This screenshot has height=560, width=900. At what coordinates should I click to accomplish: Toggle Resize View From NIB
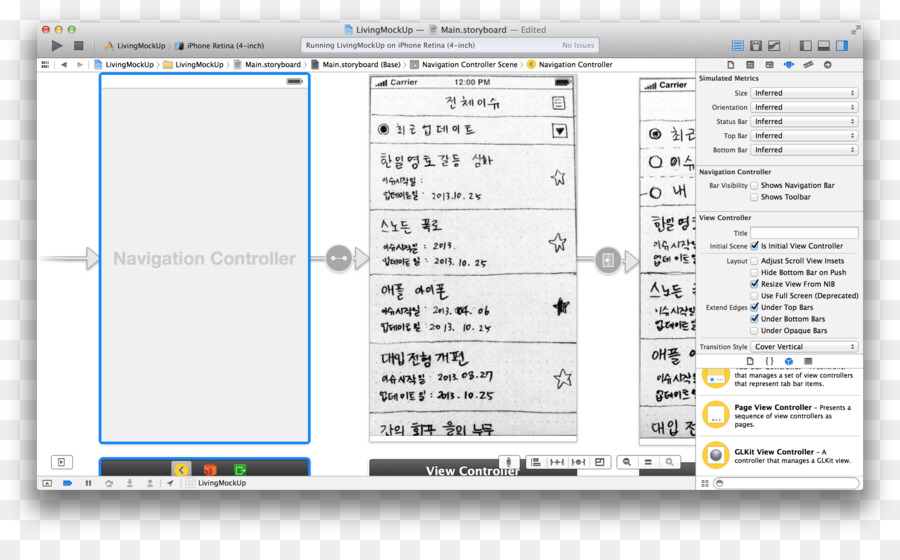click(754, 284)
